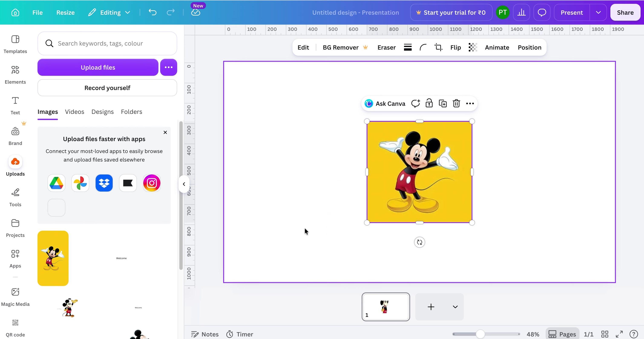Connect Dropbox app
Viewport: 644px width, 339px height.
point(104,183)
